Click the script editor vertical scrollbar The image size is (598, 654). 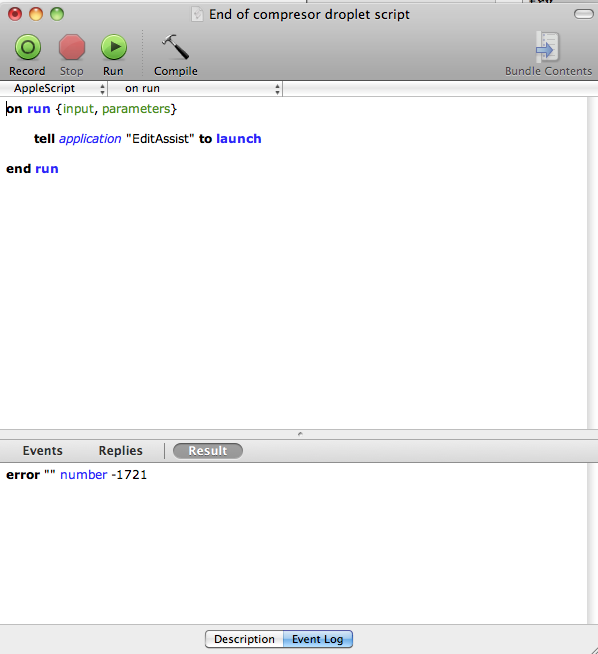coord(592,263)
